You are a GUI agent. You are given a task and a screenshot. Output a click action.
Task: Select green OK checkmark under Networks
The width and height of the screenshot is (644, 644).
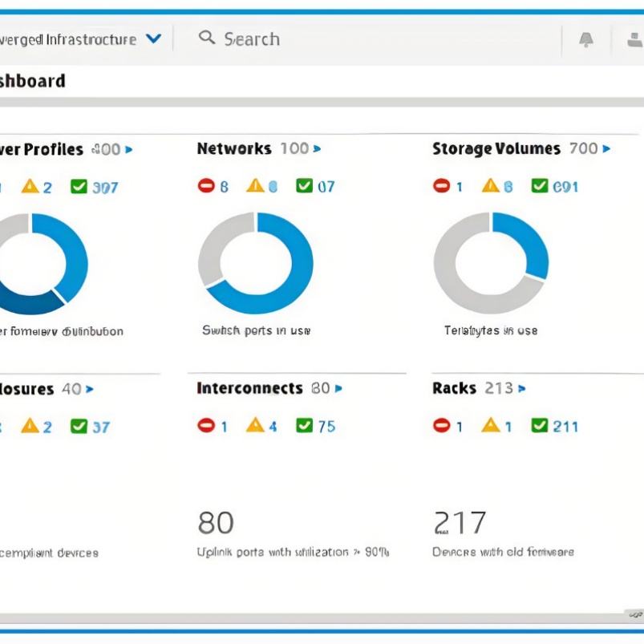pos(305,186)
